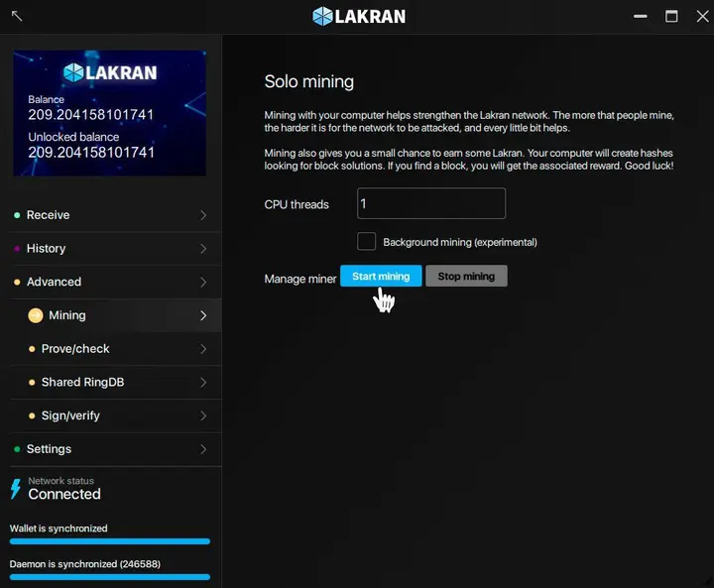Viewport: 714px width, 588px height.
Task: Open the History page
Action: [116, 249]
